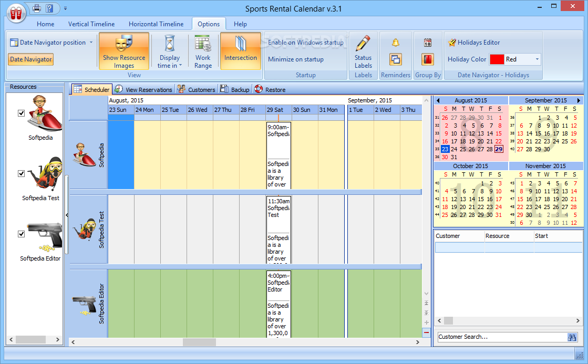Toggle Show Resource Images

pyautogui.click(x=124, y=51)
